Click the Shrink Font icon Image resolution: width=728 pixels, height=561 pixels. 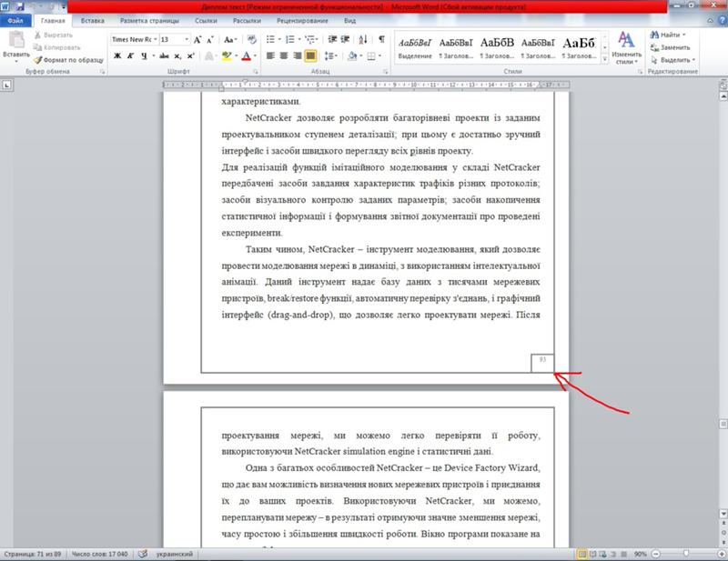pyautogui.click(x=210, y=39)
